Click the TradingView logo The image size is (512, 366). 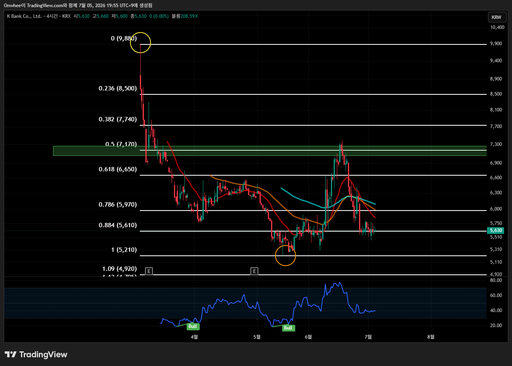[x=36, y=354]
